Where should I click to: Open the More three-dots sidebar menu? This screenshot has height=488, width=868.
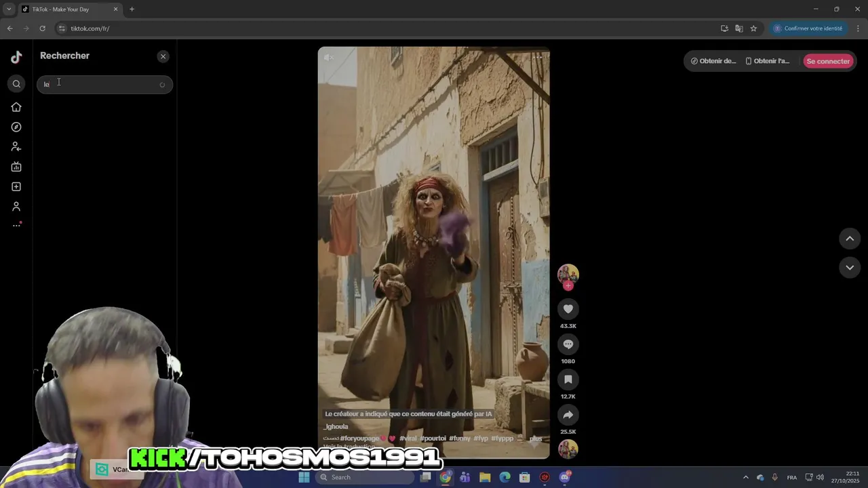(16, 225)
